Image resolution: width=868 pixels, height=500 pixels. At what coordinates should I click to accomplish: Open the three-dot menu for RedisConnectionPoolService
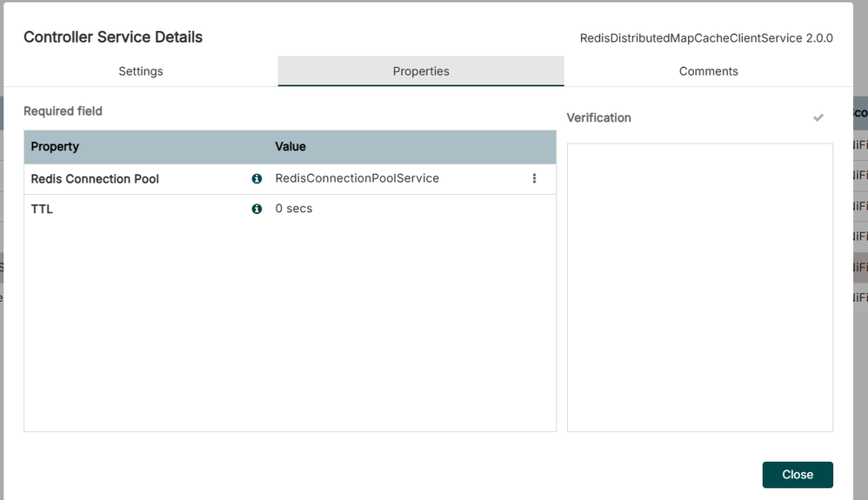(534, 178)
